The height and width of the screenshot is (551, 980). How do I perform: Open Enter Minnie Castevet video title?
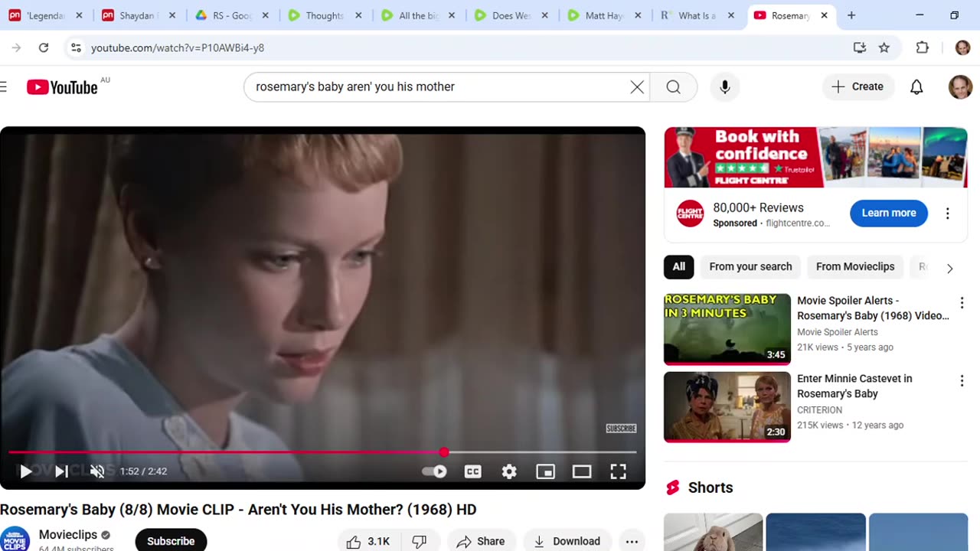coord(854,386)
